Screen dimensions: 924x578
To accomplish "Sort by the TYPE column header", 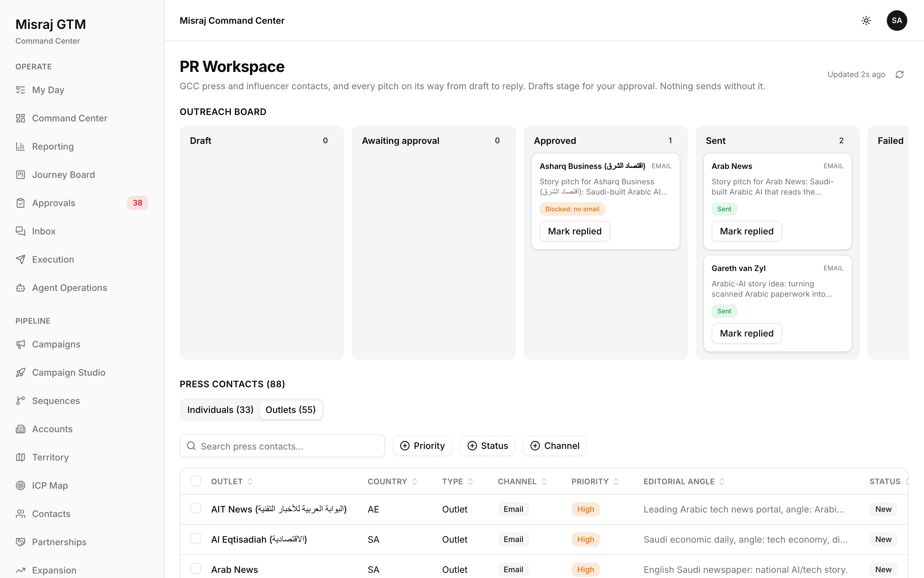I will [x=458, y=482].
